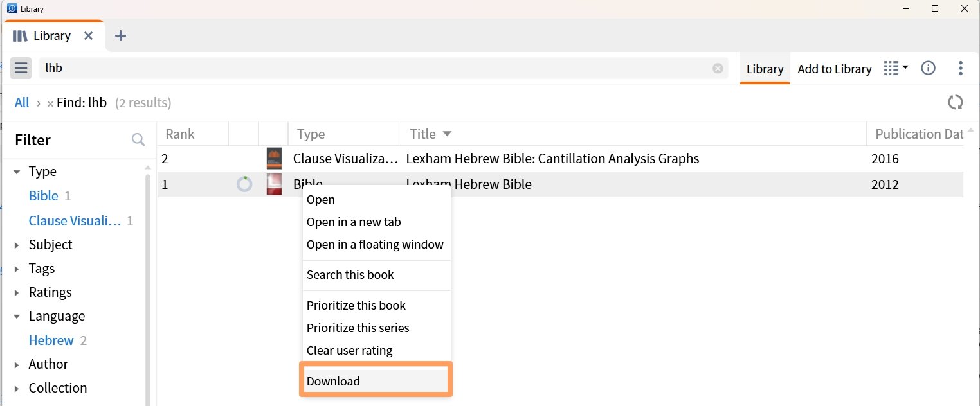Choose Open in a new tab
Image resolution: width=980 pixels, height=406 pixels.
(x=354, y=222)
